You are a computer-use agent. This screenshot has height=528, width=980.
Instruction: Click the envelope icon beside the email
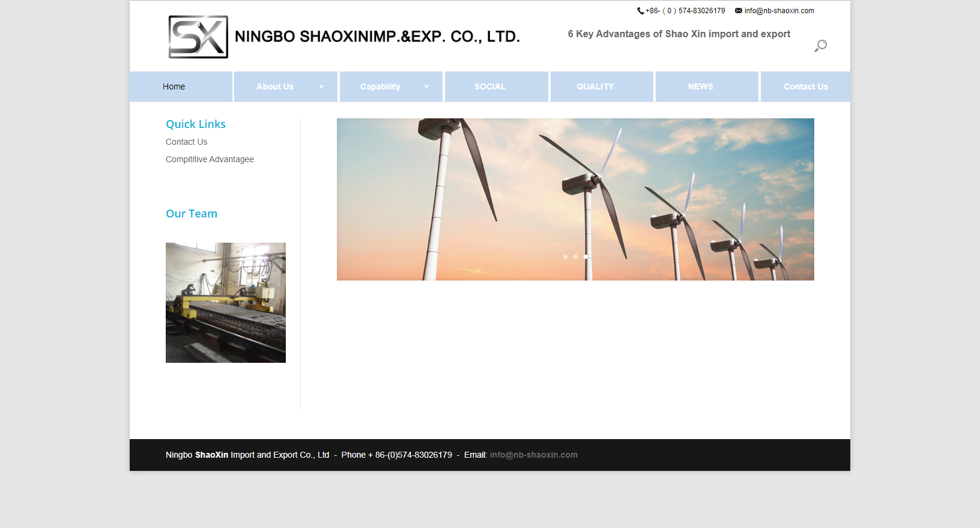[x=739, y=11]
